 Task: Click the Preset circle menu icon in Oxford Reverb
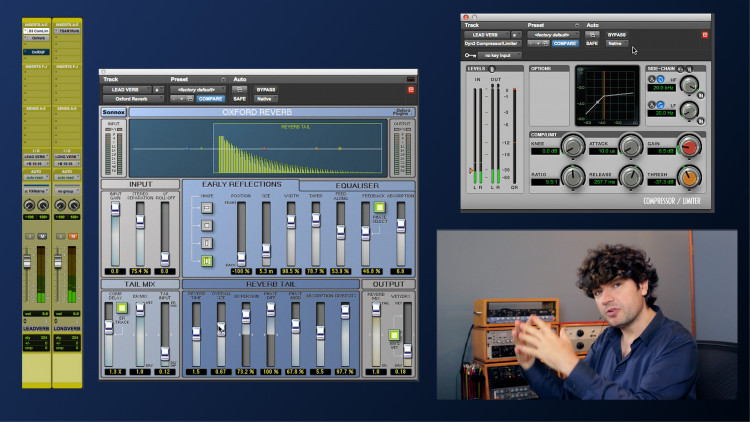tap(223, 79)
